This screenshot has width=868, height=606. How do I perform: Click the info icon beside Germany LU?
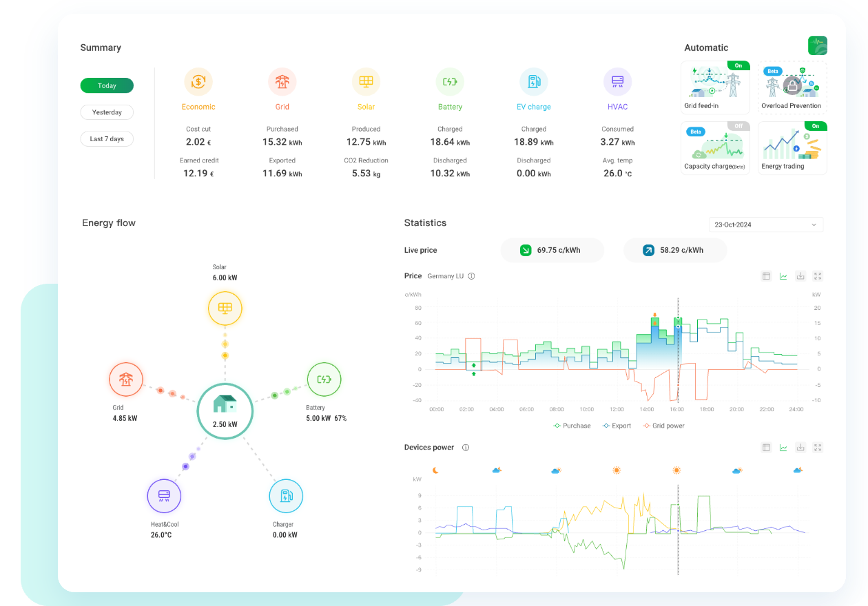click(471, 276)
